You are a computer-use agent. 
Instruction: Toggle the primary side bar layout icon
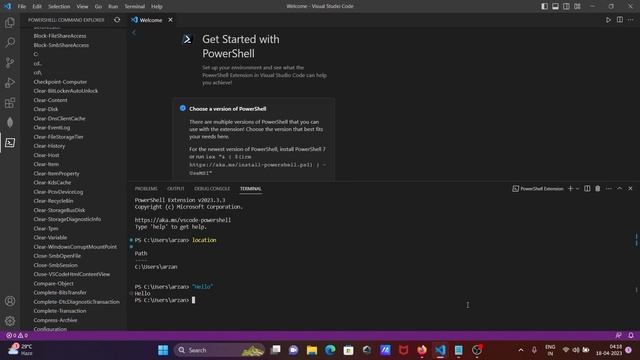tap(544, 6)
